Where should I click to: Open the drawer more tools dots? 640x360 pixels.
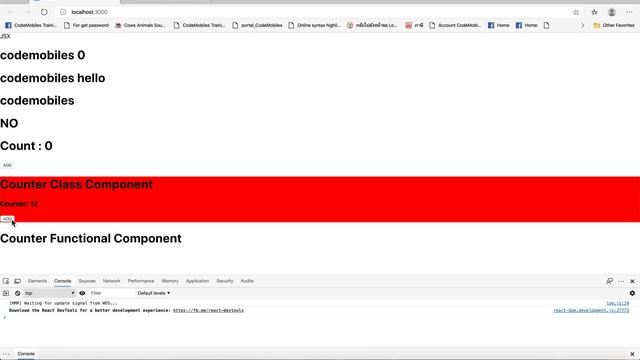6,354
